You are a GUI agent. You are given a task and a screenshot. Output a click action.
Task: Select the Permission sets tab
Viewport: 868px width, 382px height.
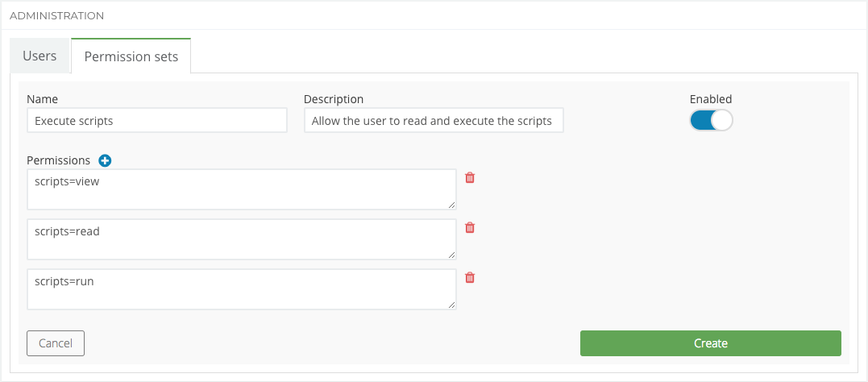point(131,56)
